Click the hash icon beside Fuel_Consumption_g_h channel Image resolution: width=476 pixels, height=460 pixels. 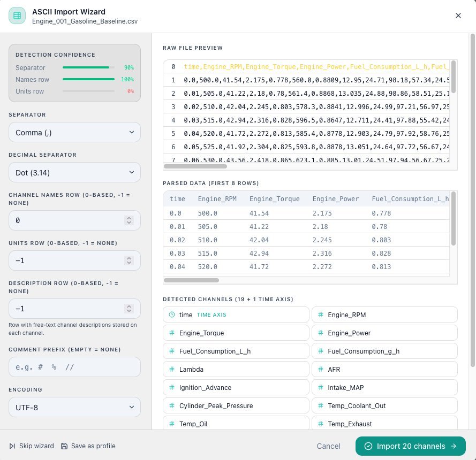pos(321,351)
